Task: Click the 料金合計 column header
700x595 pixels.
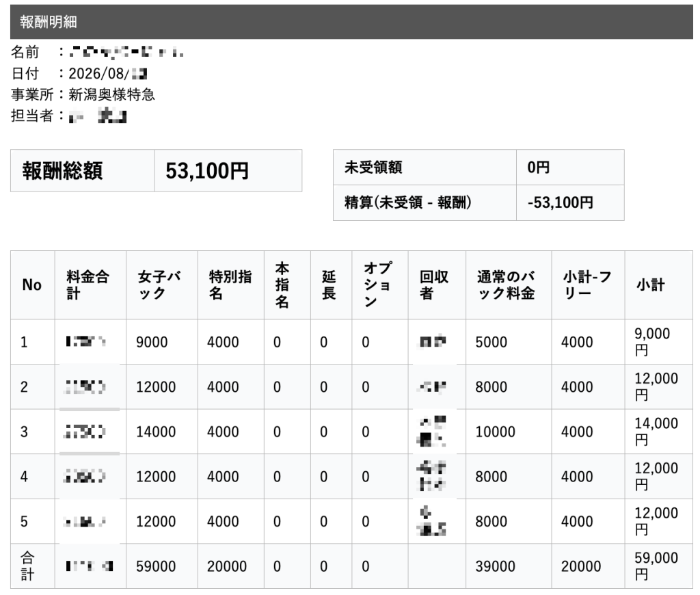Action: tap(91, 285)
